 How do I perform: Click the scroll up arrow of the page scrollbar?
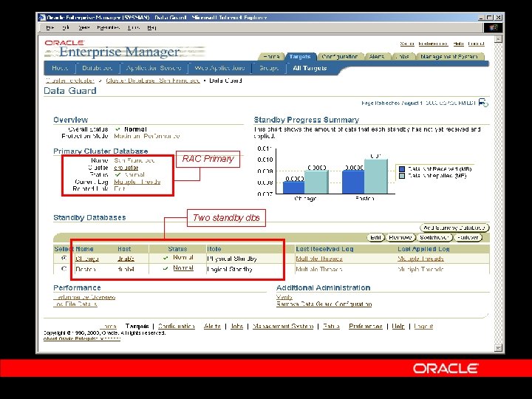click(498, 39)
